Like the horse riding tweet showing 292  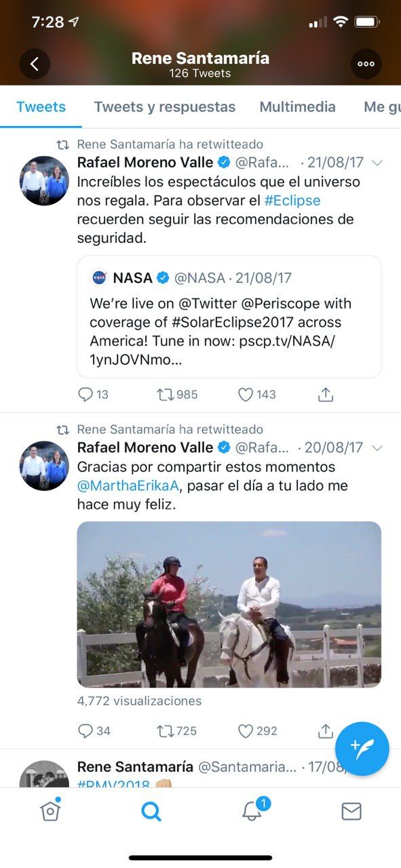pos(257,731)
